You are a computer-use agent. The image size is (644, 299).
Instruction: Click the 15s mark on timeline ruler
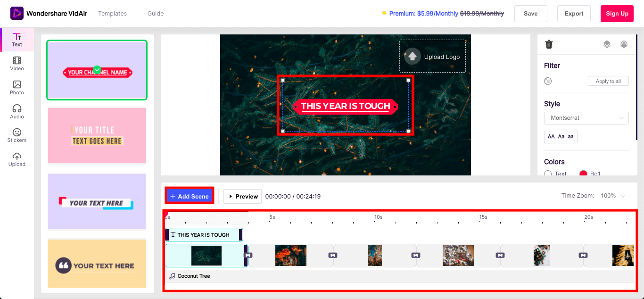[x=483, y=217]
